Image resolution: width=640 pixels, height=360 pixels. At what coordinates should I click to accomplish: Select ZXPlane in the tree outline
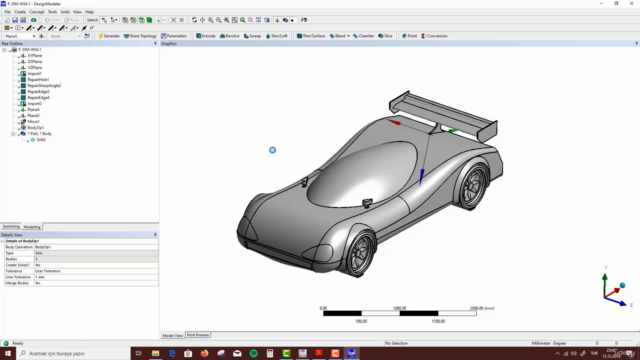tap(35, 62)
